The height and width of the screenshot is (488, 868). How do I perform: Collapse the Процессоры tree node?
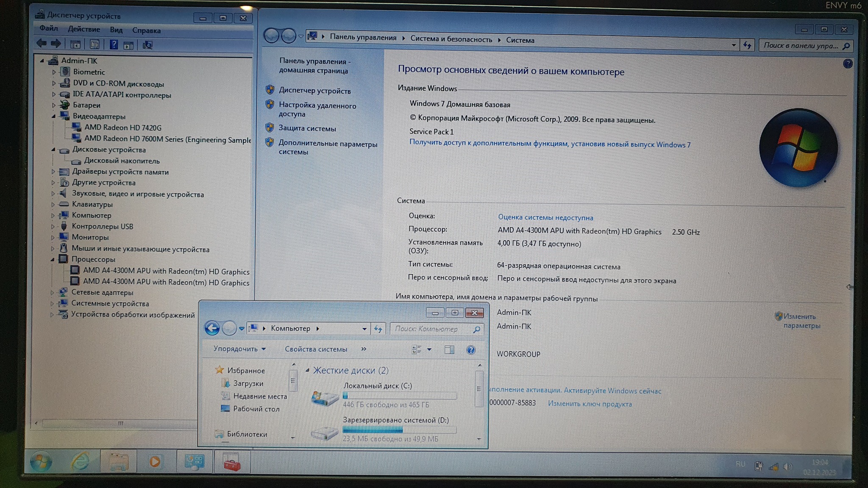pos(53,259)
